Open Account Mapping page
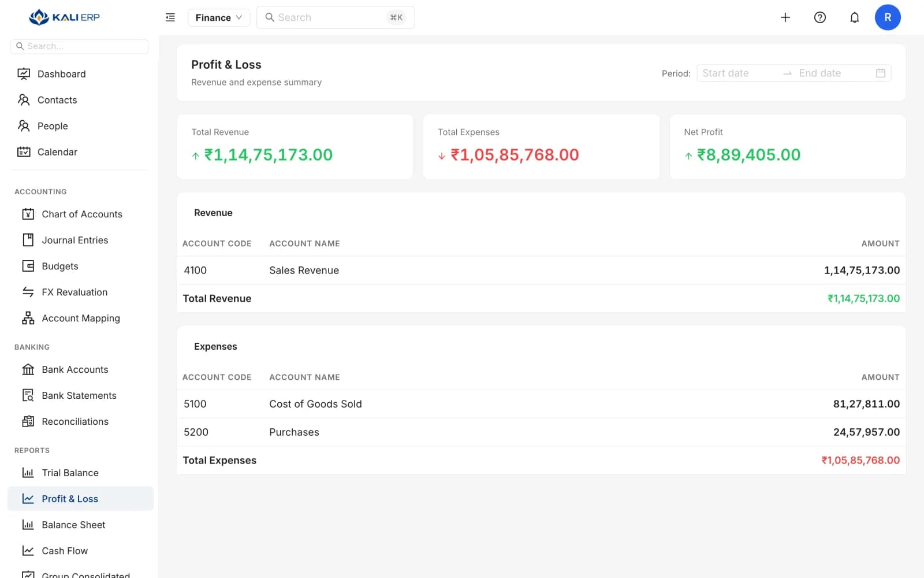Image resolution: width=924 pixels, height=578 pixels. (x=80, y=318)
